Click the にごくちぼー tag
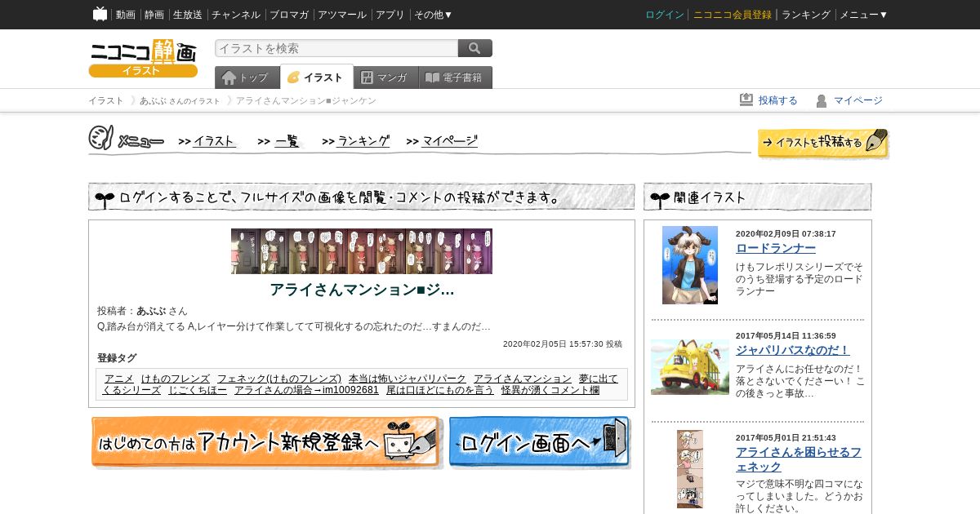 (x=198, y=390)
